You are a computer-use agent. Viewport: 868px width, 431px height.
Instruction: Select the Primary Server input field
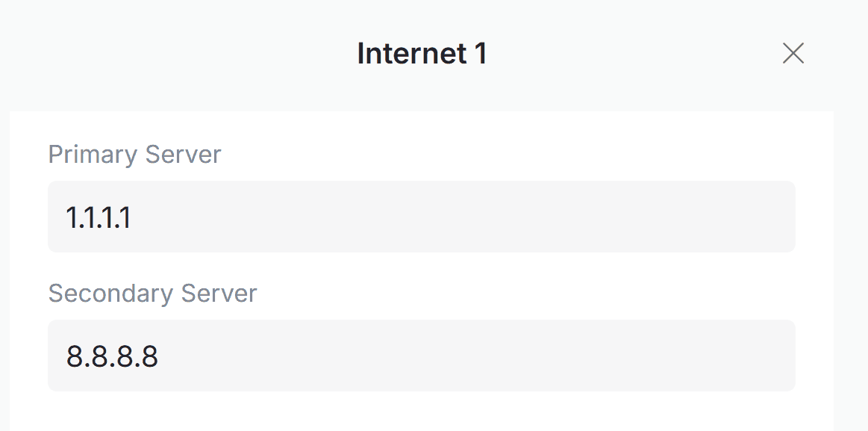pyautogui.click(x=422, y=216)
